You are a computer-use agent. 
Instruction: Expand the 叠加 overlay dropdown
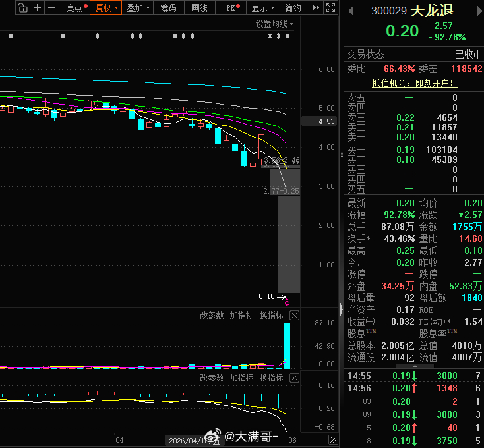pos(138,7)
